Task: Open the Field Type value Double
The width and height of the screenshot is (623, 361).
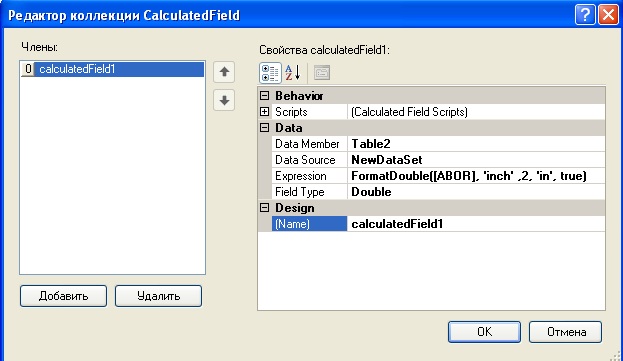Action: click(476, 192)
